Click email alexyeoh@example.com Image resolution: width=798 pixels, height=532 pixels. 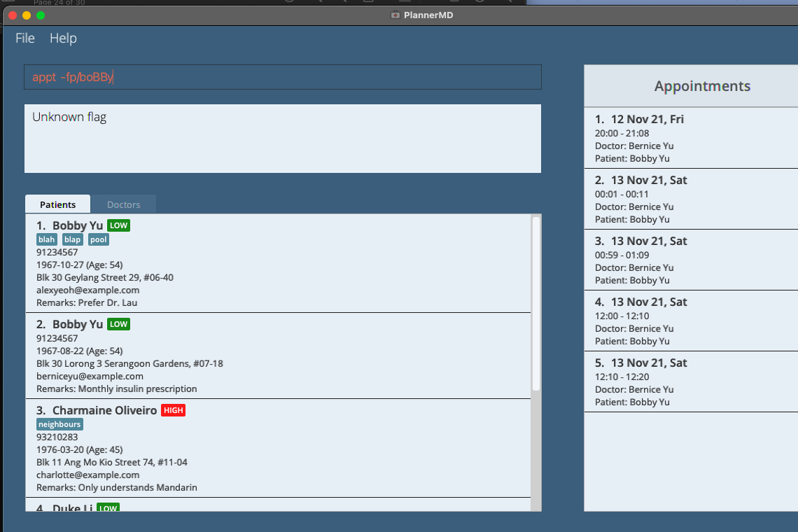tap(87, 290)
